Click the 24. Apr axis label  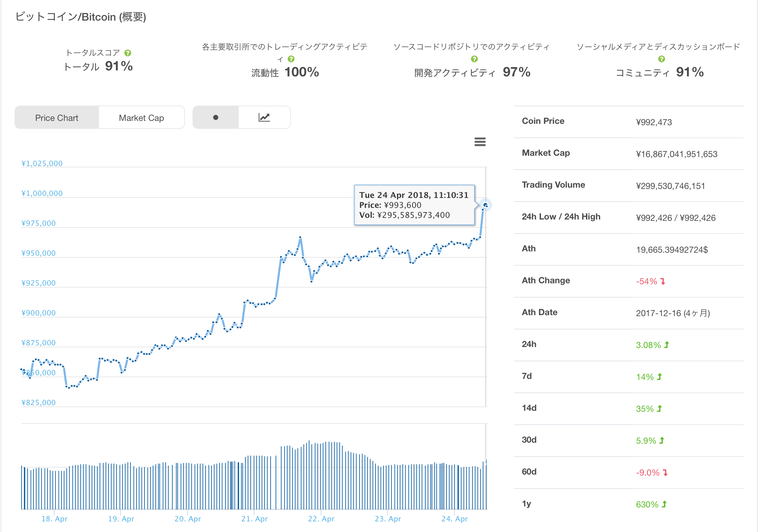pos(455,518)
